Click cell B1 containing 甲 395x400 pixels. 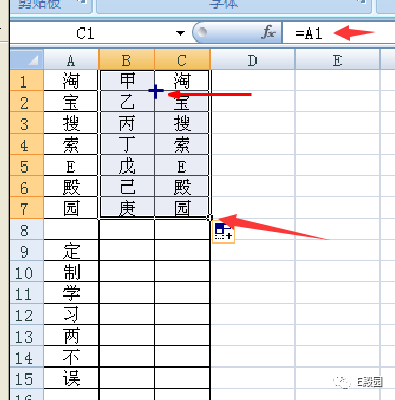127,80
